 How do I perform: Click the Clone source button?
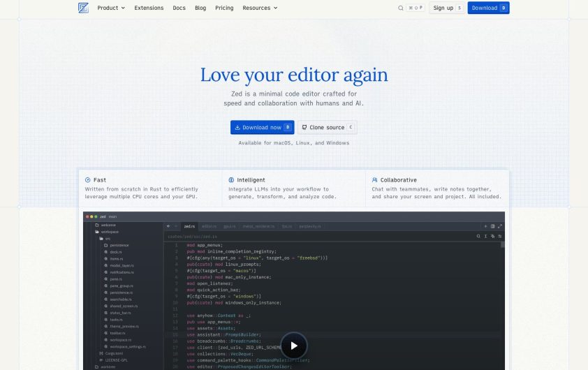328,128
